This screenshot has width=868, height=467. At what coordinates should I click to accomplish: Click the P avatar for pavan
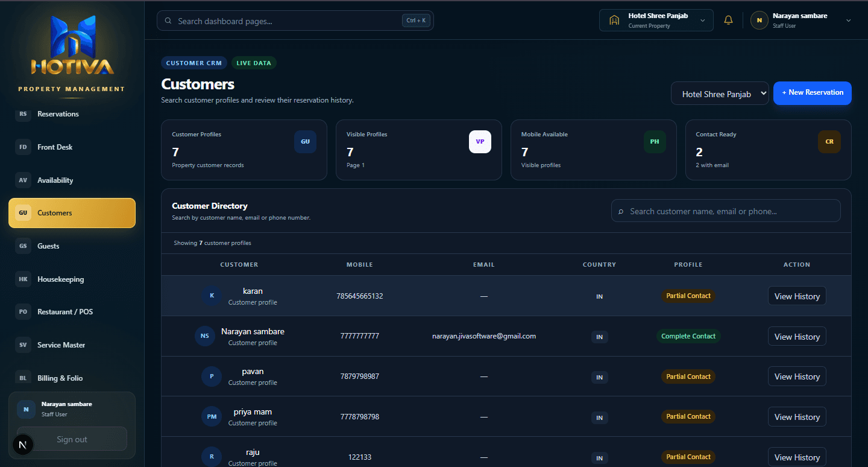[x=212, y=376]
